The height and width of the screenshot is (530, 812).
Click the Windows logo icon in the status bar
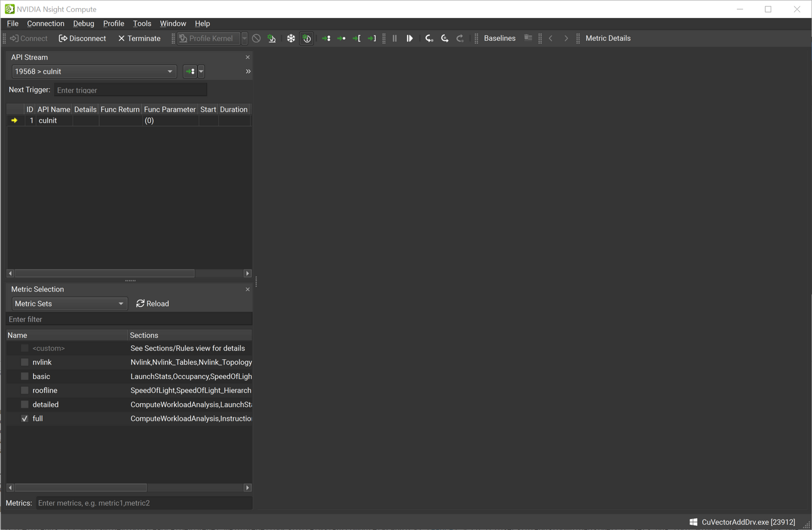click(693, 522)
